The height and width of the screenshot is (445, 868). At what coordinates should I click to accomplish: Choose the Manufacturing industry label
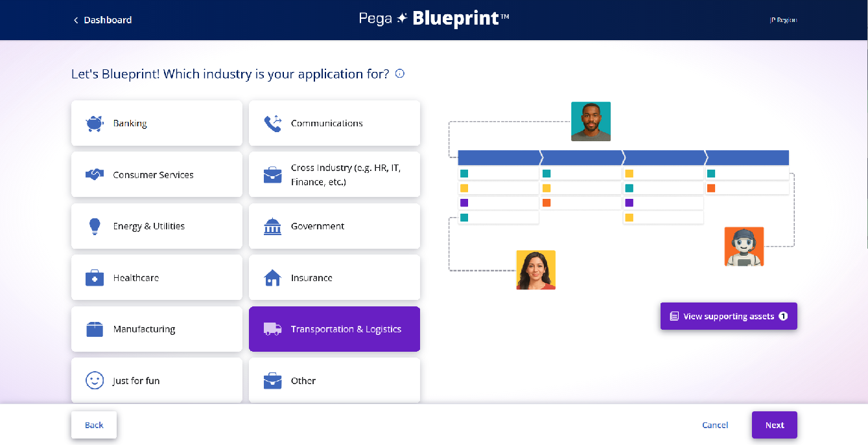pyautogui.click(x=144, y=329)
